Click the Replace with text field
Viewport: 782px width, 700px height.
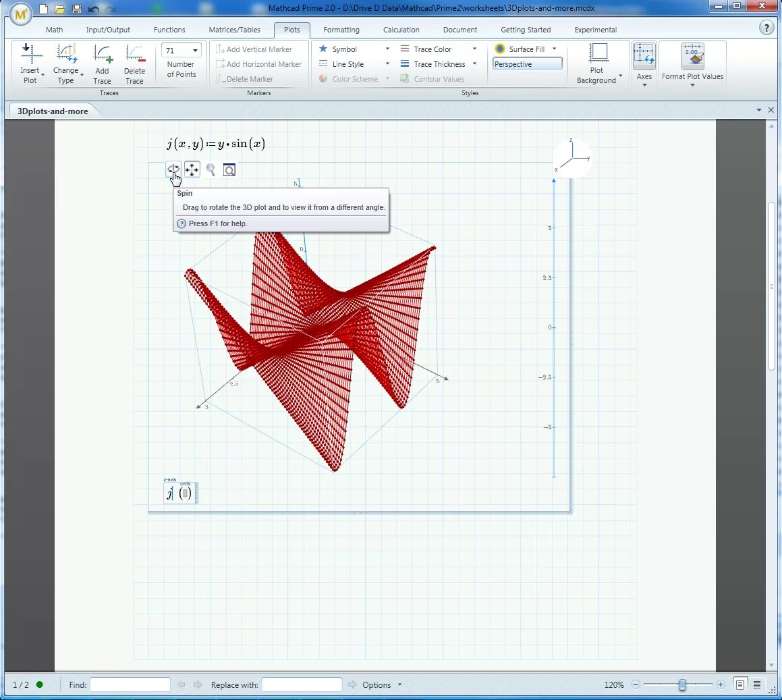[x=302, y=684]
